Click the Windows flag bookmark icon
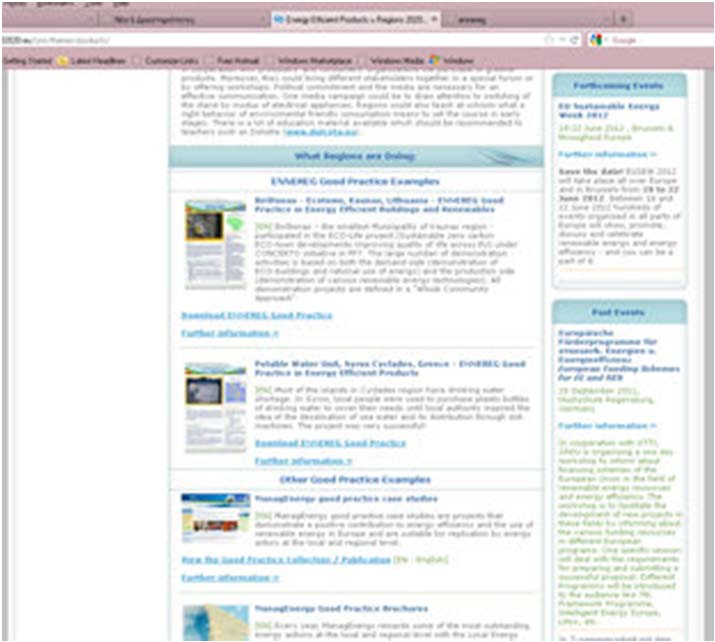The width and height of the screenshot is (715, 642). click(434, 60)
